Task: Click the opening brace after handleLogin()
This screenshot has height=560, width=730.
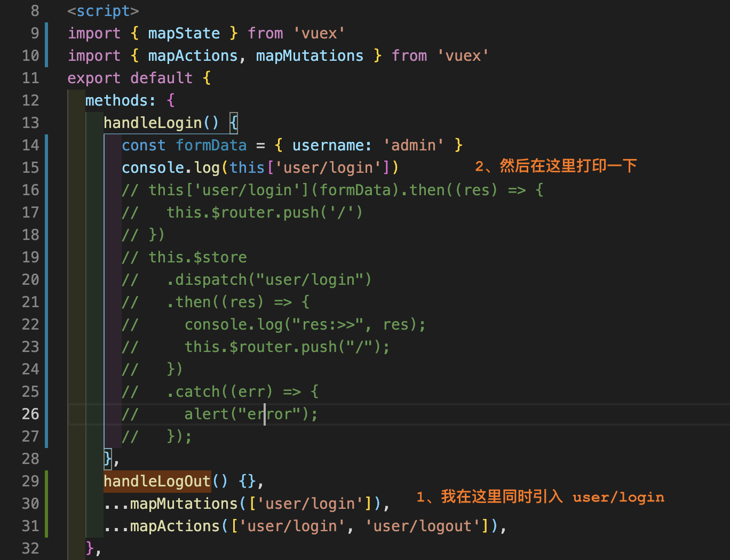Action: pyautogui.click(x=233, y=123)
